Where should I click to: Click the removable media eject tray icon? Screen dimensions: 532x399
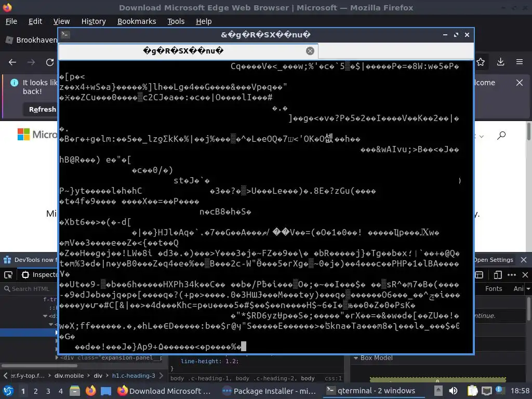click(438, 391)
